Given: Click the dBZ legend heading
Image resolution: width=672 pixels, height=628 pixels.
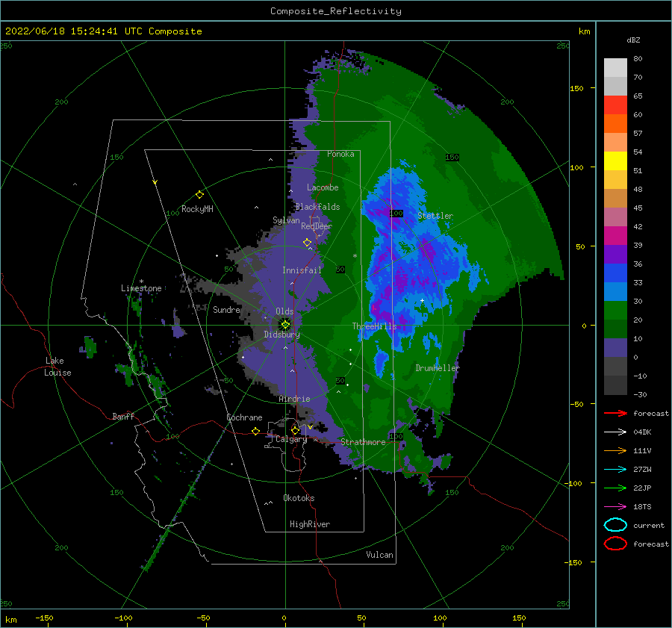Looking at the screenshot, I should [633, 40].
